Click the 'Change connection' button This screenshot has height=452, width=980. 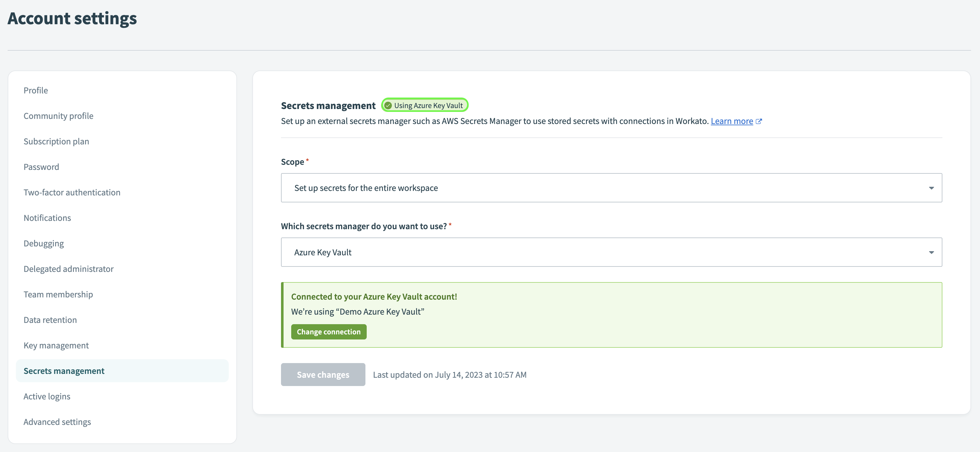point(329,331)
